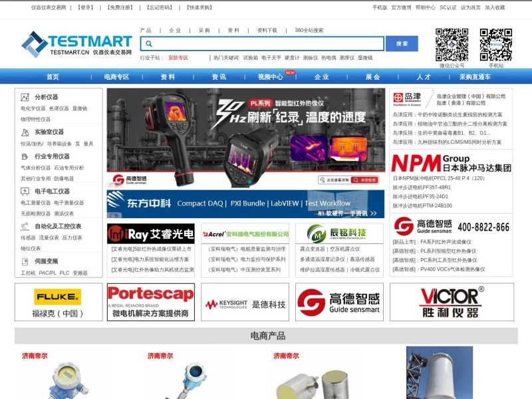Click the 伺服变频 category icon
Viewport: 532px width, 399px height.
click(x=25, y=261)
